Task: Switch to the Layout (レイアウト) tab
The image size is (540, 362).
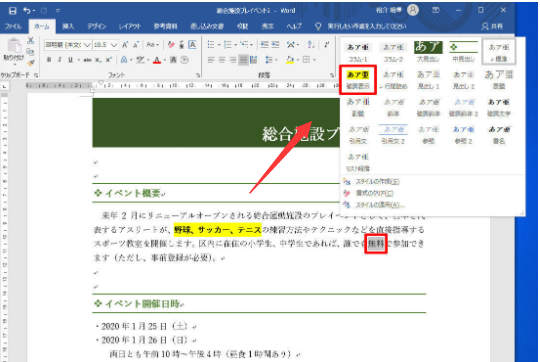Action: click(130, 27)
